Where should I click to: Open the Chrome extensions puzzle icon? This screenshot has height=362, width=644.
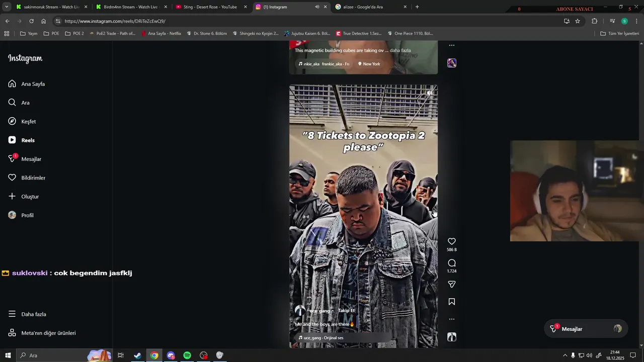[x=594, y=21]
